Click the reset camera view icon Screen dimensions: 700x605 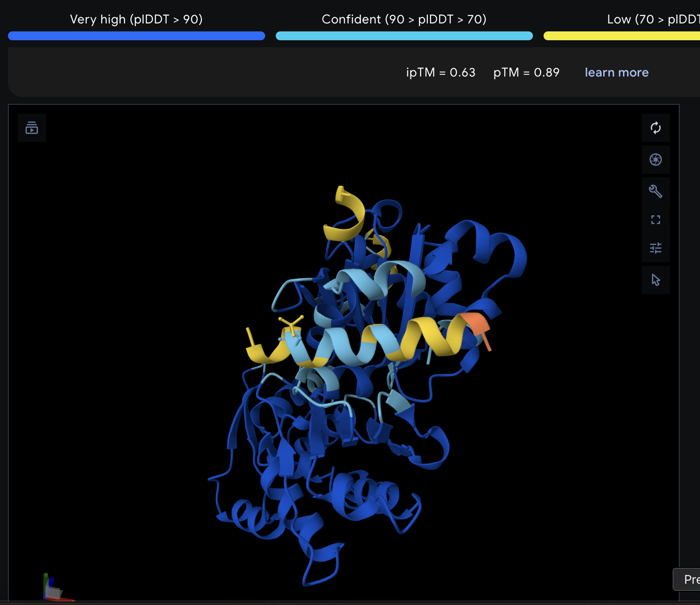[x=655, y=128]
